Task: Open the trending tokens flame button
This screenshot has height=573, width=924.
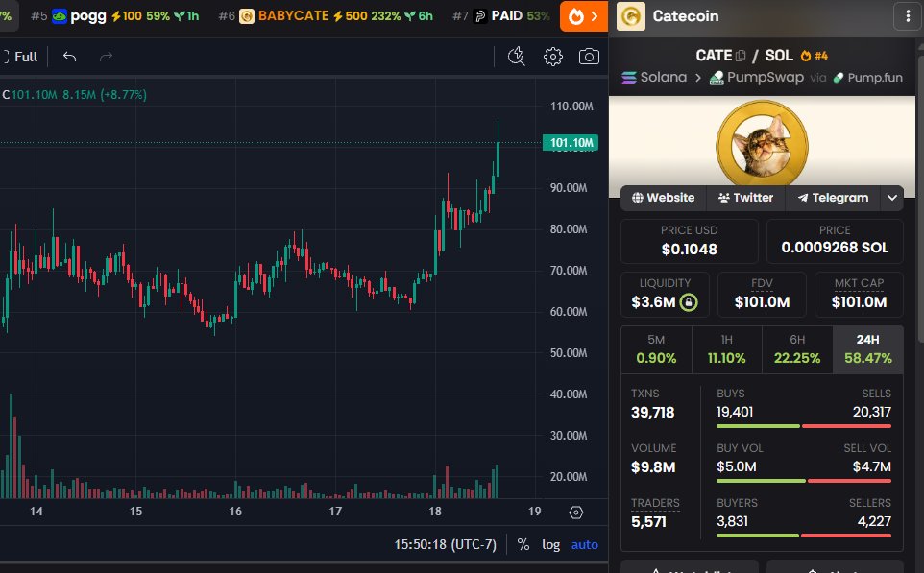Action: click(583, 16)
